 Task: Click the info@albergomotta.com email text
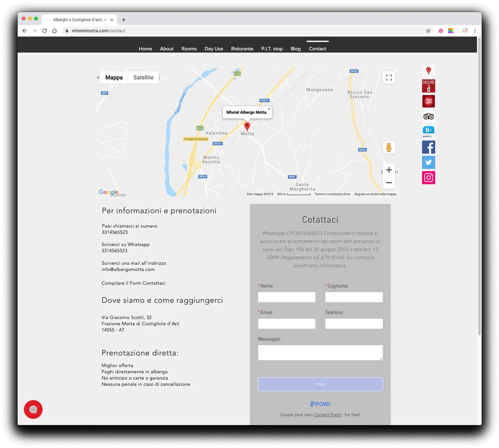(128, 269)
